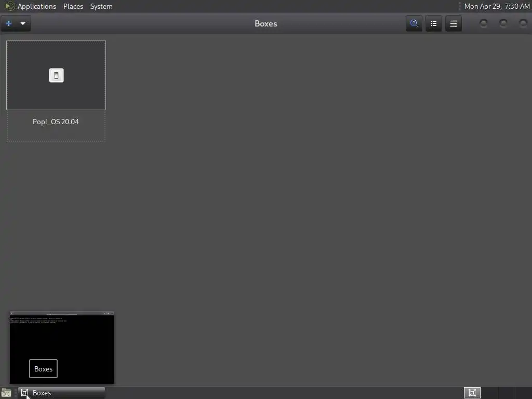Click the Boxes taskbar window button
Image resolution: width=532 pixels, height=399 pixels.
[61, 393]
